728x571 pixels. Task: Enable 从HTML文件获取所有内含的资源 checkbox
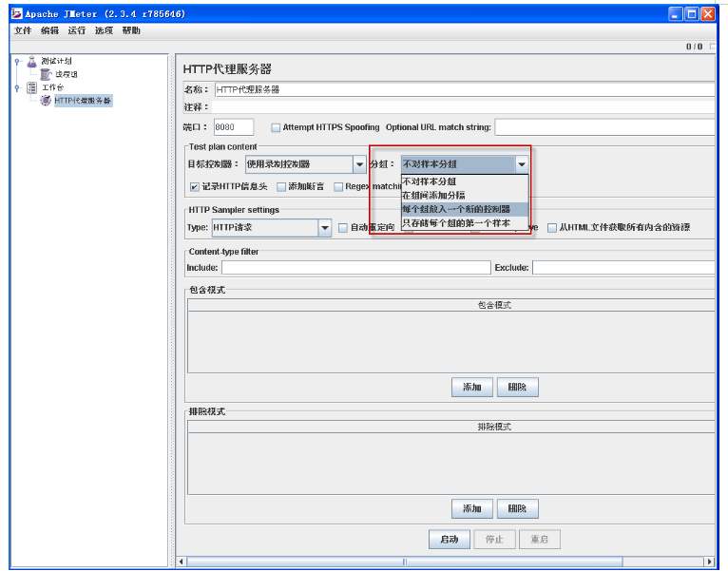point(552,228)
